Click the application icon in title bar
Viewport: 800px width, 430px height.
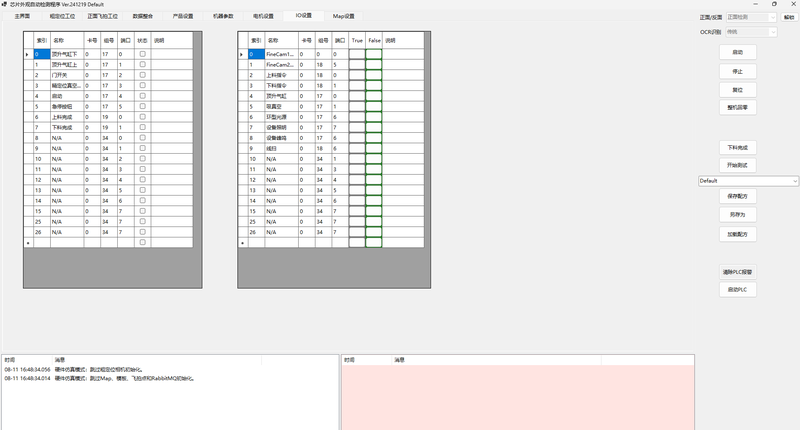[x=5, y=4]
